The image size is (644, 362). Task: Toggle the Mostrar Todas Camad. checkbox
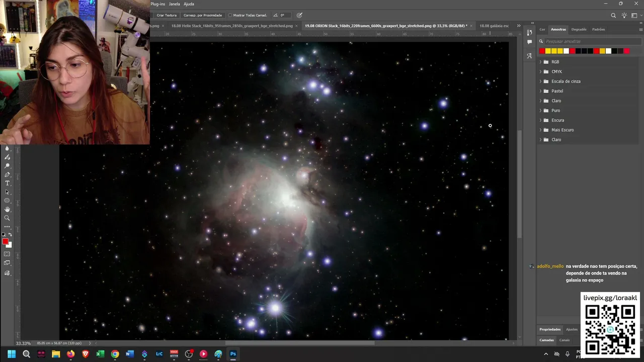pyautogui.click(x=230, y=15)
